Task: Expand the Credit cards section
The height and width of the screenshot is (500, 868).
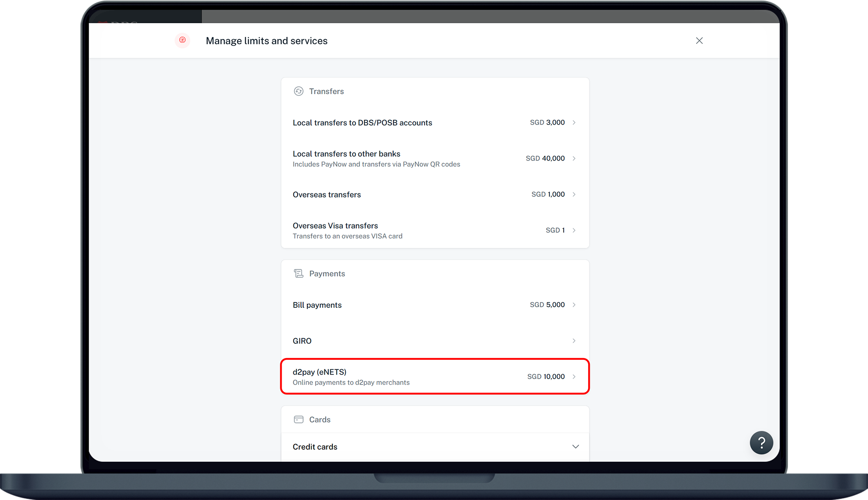Action: tap(315, 447)
